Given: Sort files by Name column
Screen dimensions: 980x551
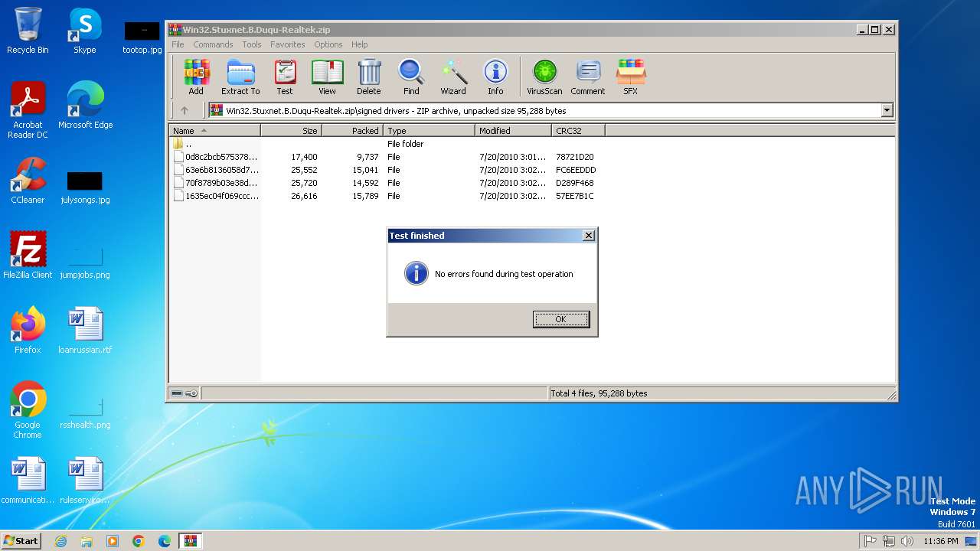Looking at the screenshot, I should pyautogui.click(x=214, y=131).
